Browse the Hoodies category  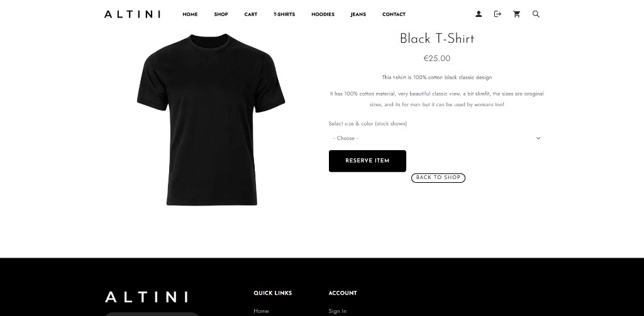pyautogui.click(x=323, y=14)
